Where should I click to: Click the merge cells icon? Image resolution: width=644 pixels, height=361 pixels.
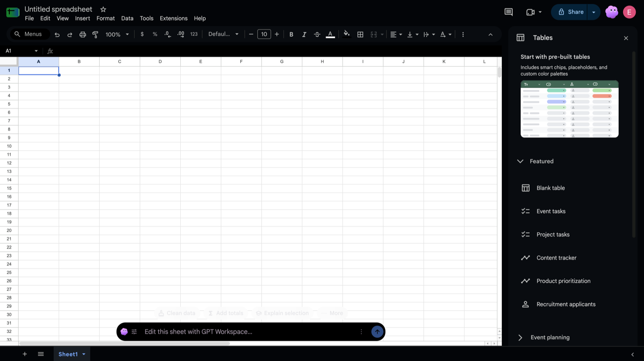point(374,35)
